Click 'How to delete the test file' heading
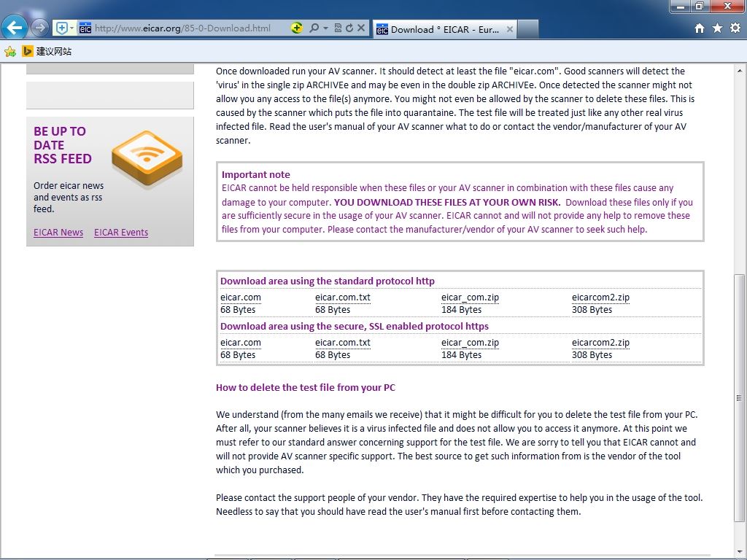 306,387
